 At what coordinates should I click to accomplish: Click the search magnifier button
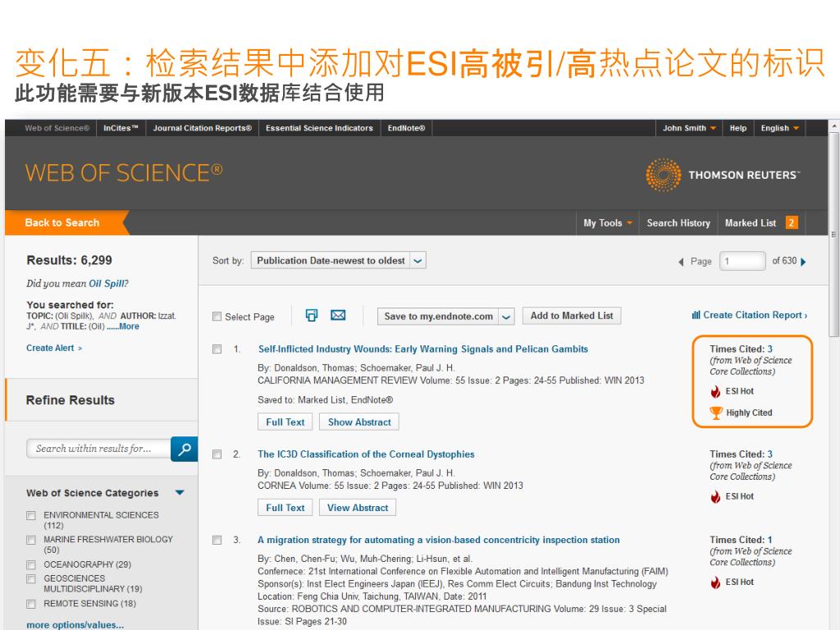185,449
